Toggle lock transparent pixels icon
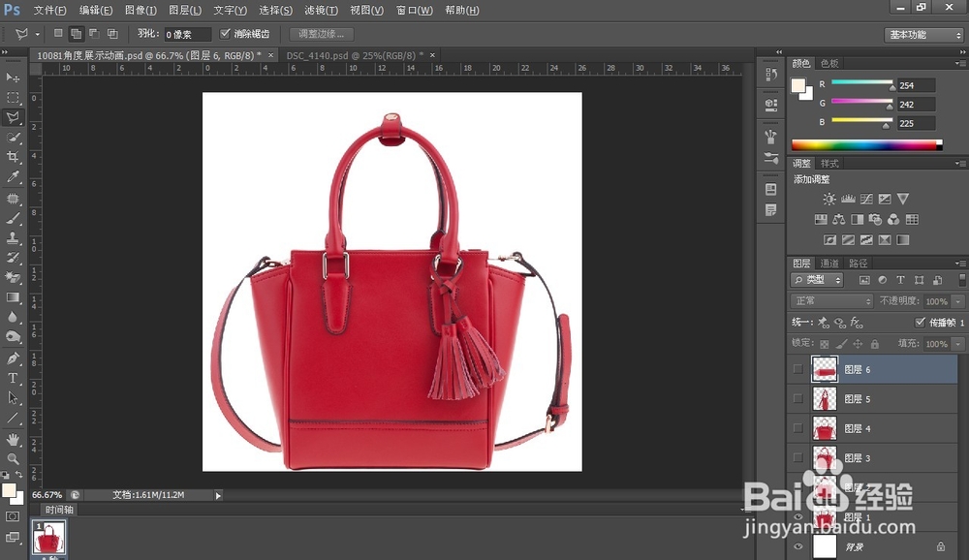Viewport: 969px width, 560px height. pos(824,344)
